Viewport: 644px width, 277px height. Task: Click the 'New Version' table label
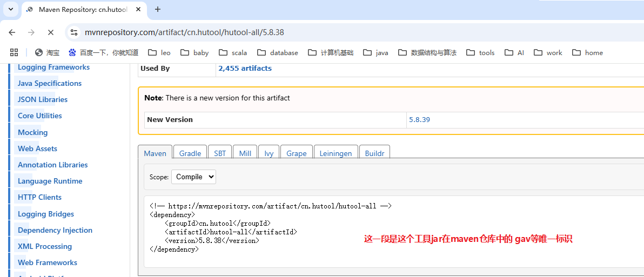pos(170,120)
